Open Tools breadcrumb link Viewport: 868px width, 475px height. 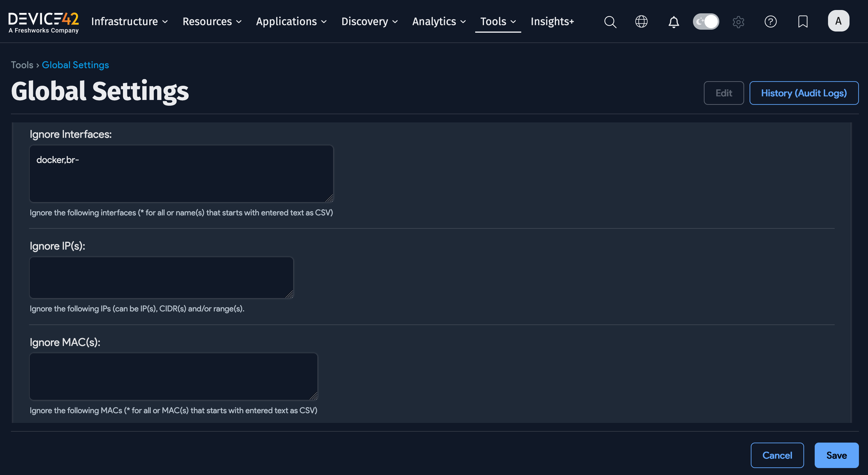click(x=22, y=65)
